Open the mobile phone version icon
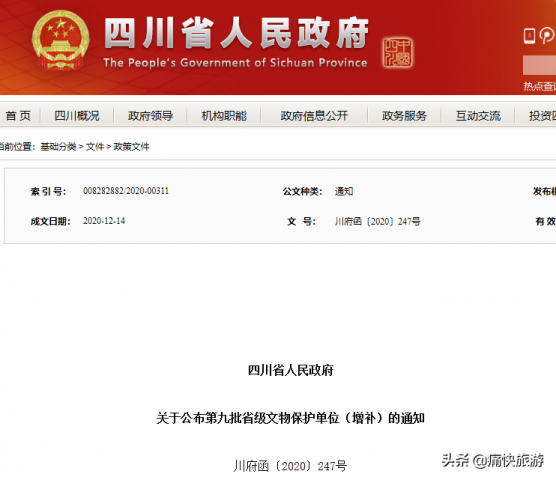This screenshot has height=480, width=556. tap(529, 36)
